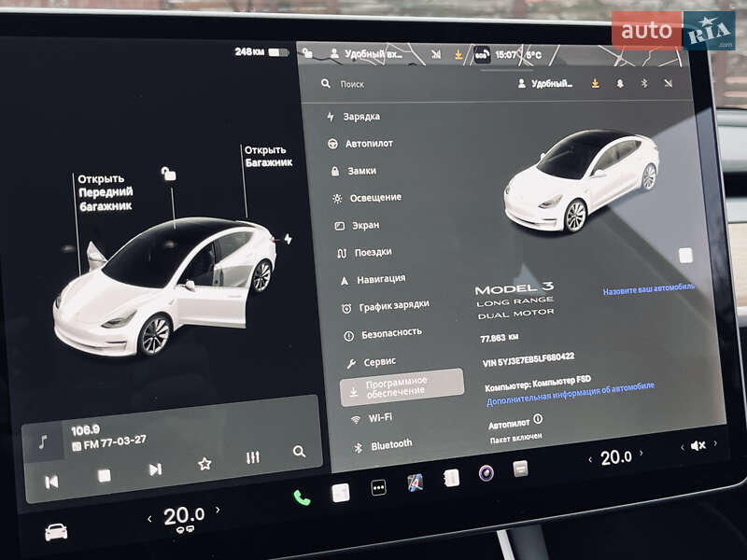
Task: Tap the VIN number text
Action: point(529,359)
